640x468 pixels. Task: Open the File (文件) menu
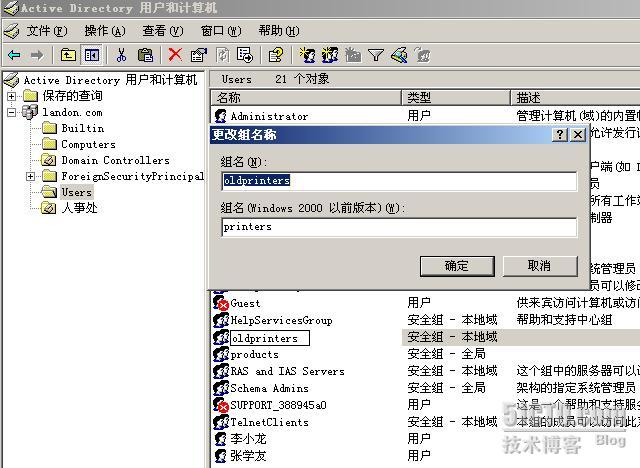pos(47,31)
